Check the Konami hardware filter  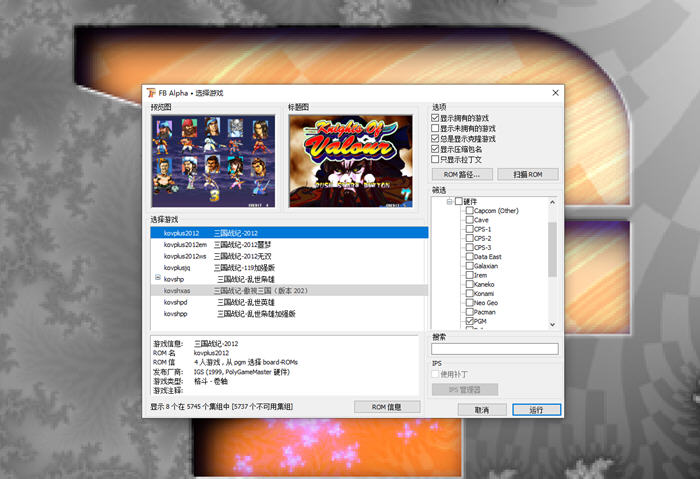point(469,293)
